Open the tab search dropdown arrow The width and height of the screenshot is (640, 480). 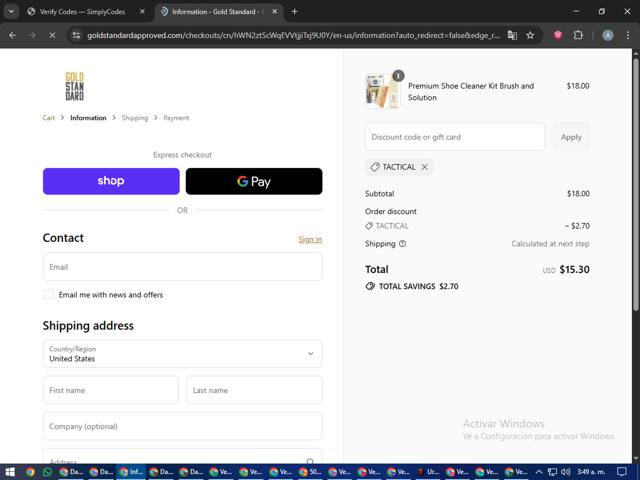tap(11, 11)
